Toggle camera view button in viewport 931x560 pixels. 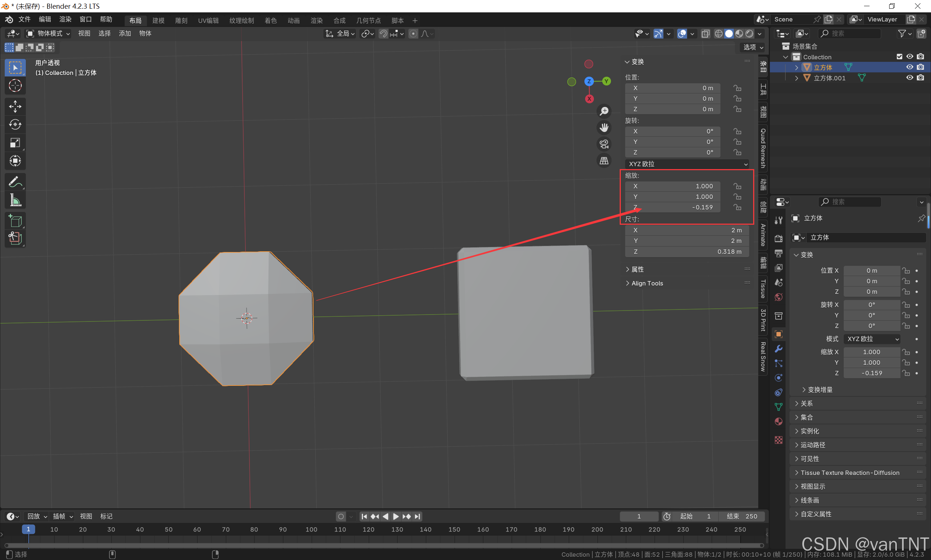[x=604, y=144]
